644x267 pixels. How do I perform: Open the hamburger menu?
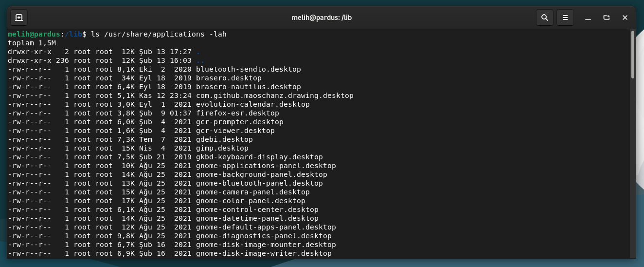(x=565, y=18)
